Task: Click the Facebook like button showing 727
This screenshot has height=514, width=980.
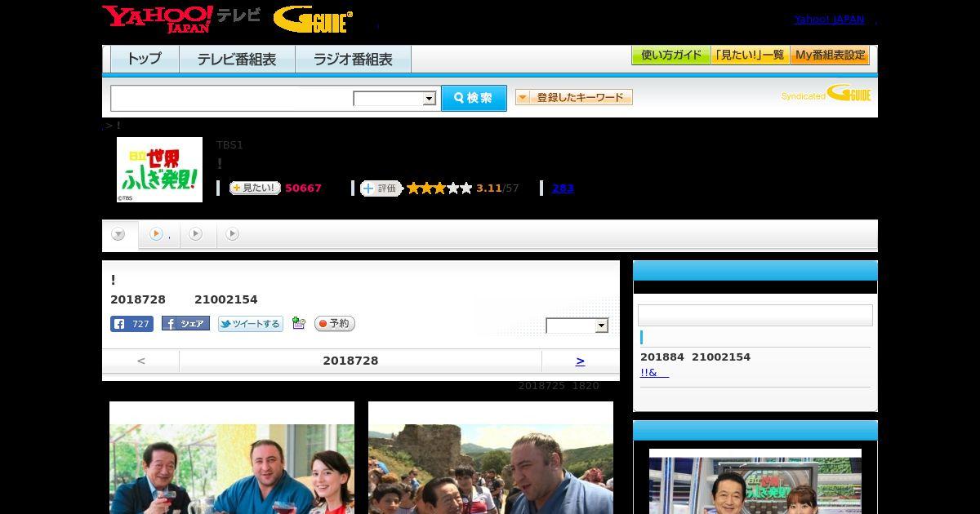Action: (131, 324)
